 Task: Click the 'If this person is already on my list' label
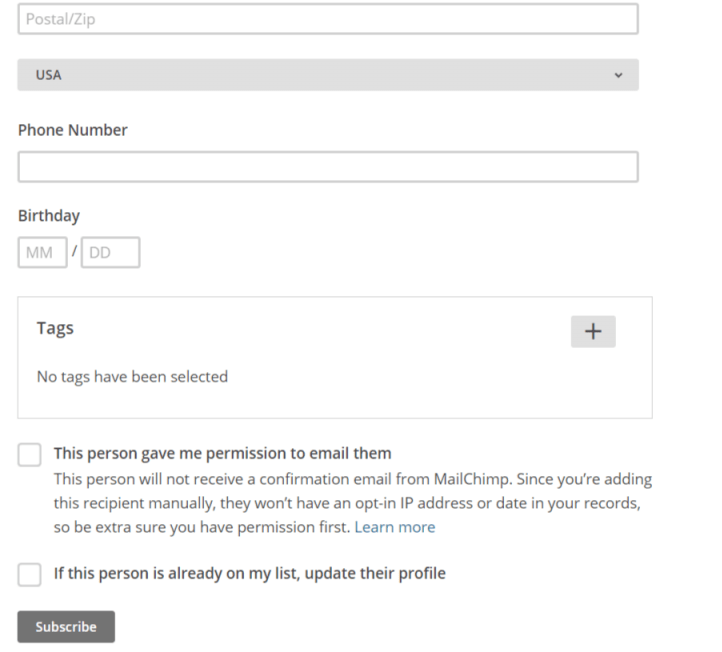[x=249, y=573]
